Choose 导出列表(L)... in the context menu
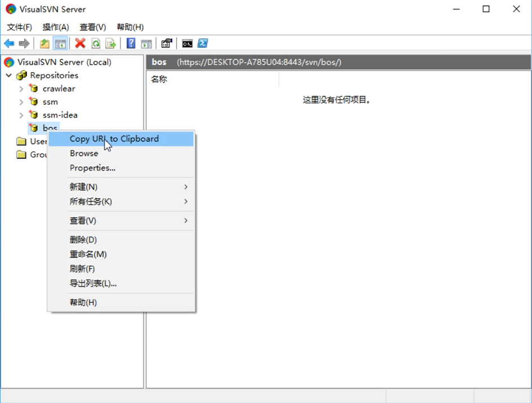 click(121, 284)
